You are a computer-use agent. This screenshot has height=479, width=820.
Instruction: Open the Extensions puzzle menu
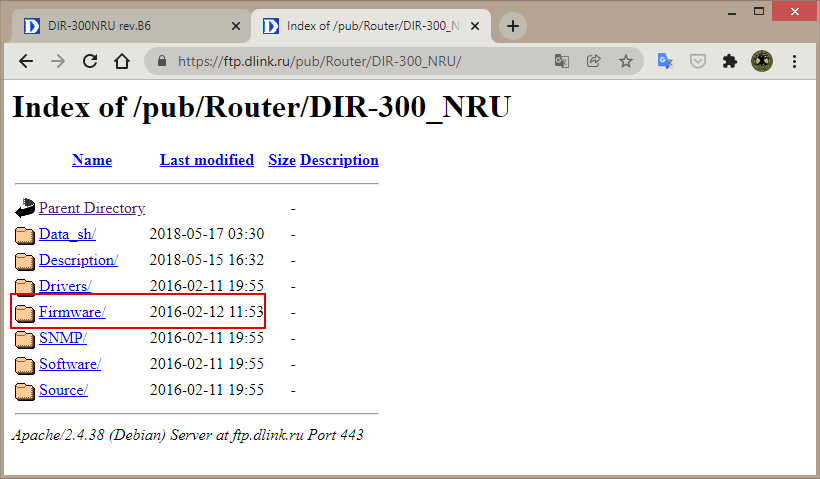click(730, 61)
